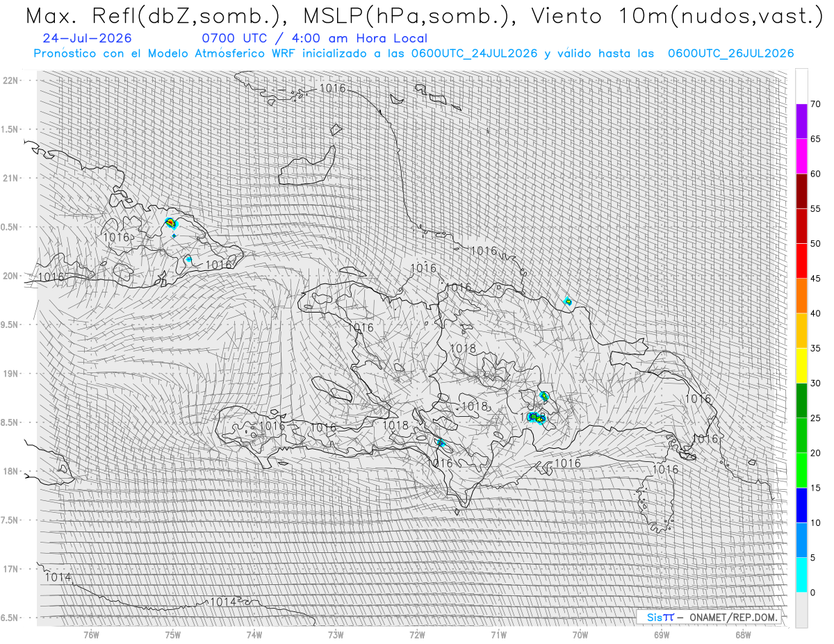Select the orange 40-45 dBZ color band
This screenshot has height=644, width=834.
click(x=801, y=296)
